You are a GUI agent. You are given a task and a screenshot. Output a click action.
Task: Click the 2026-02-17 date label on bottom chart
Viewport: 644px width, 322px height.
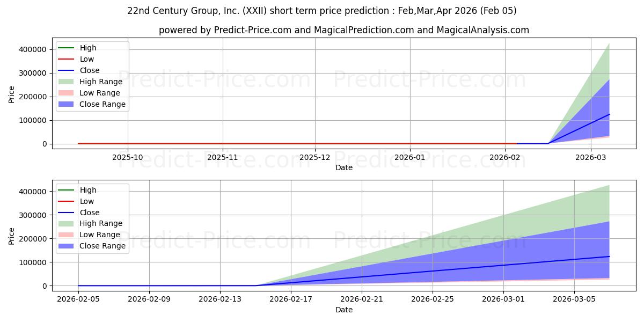point(291,299)
